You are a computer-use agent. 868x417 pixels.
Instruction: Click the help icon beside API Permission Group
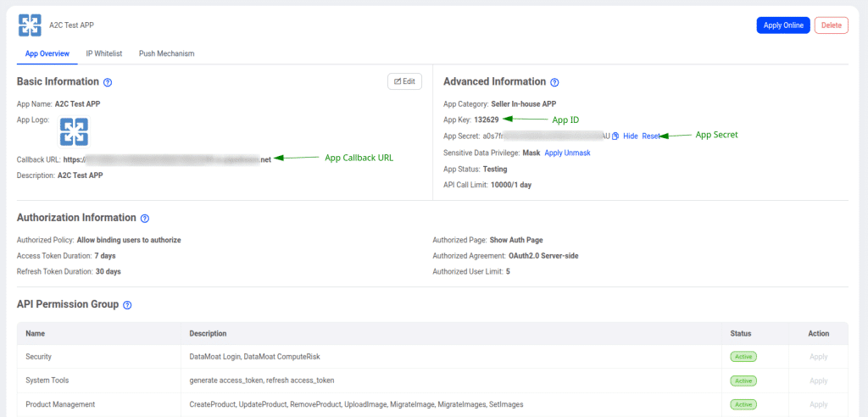click(x=127, y=304)
